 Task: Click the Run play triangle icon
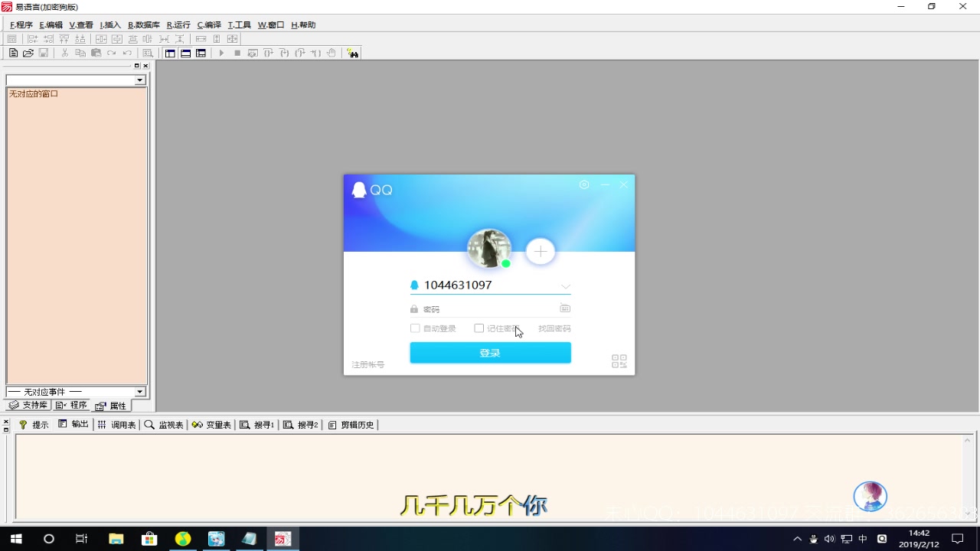coord(221,53)
